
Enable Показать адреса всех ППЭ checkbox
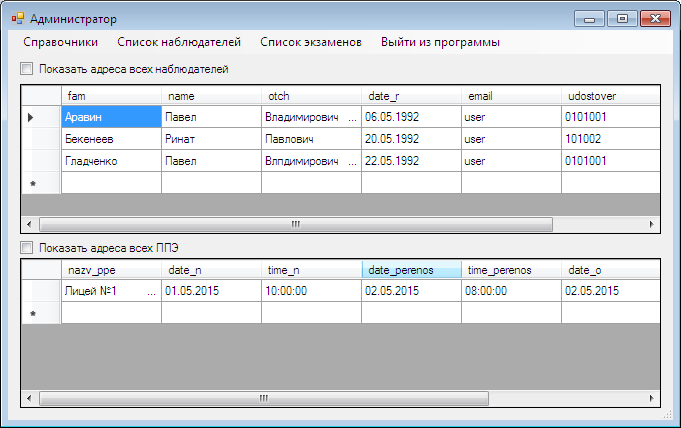26,248
